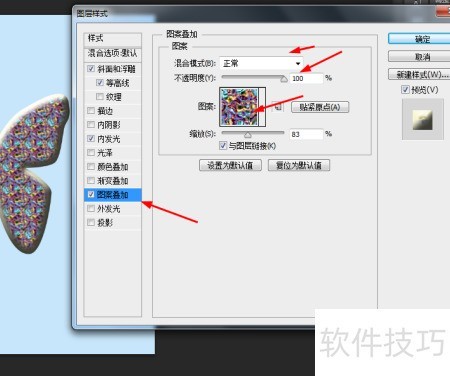Screen dimensions: 450x376
Task: Enable the 纹理 checkbox
Action: click(99, 97)
